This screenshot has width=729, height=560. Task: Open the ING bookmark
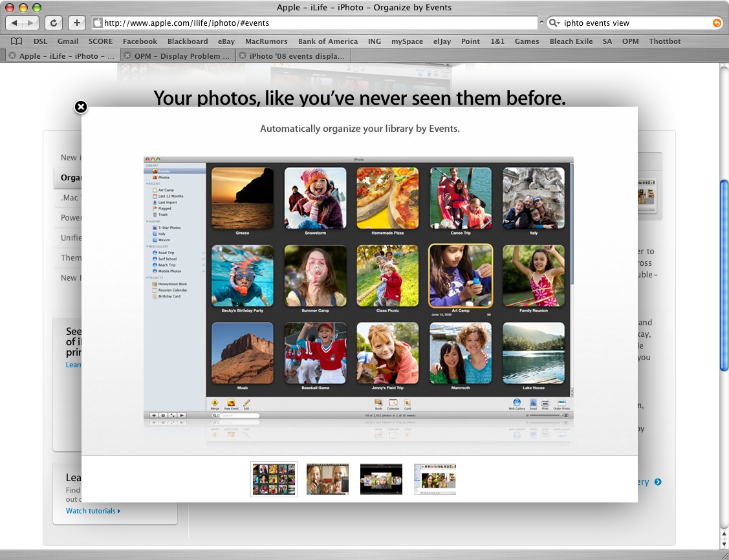(375, 41)
